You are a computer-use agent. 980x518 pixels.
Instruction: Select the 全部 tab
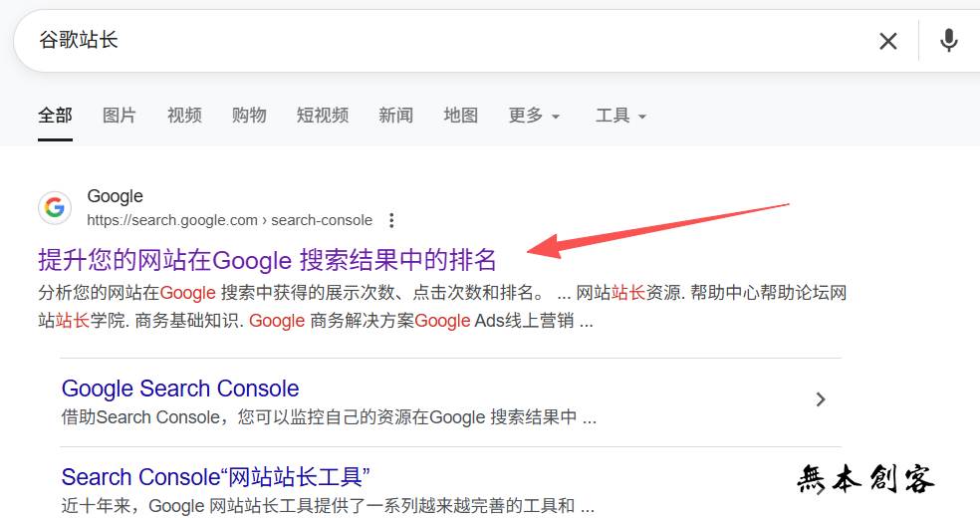point(55,116)
